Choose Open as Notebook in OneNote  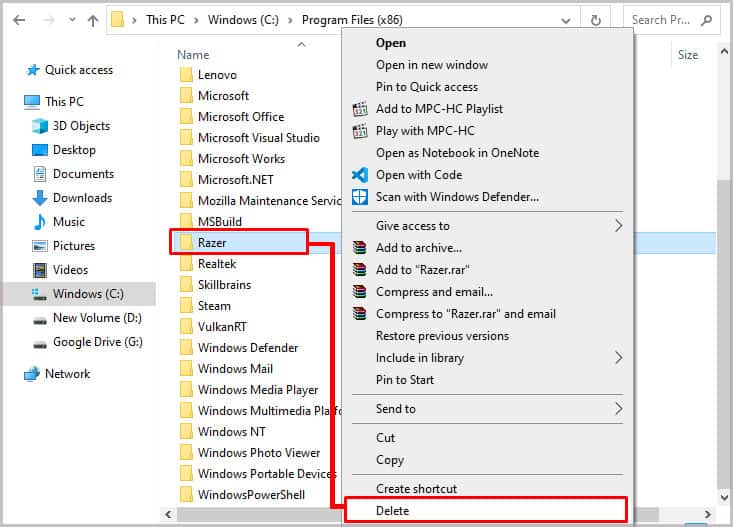tap(457, 153)
